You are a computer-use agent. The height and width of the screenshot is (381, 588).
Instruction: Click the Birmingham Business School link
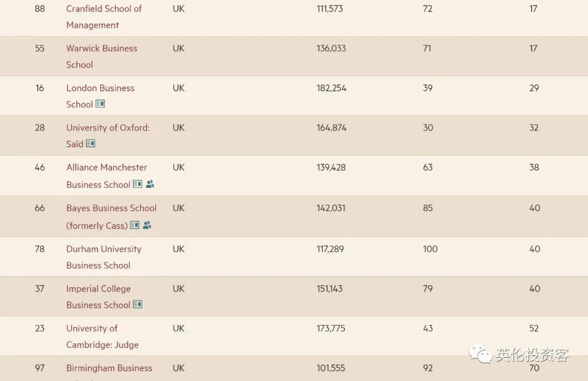click(109, 368)
